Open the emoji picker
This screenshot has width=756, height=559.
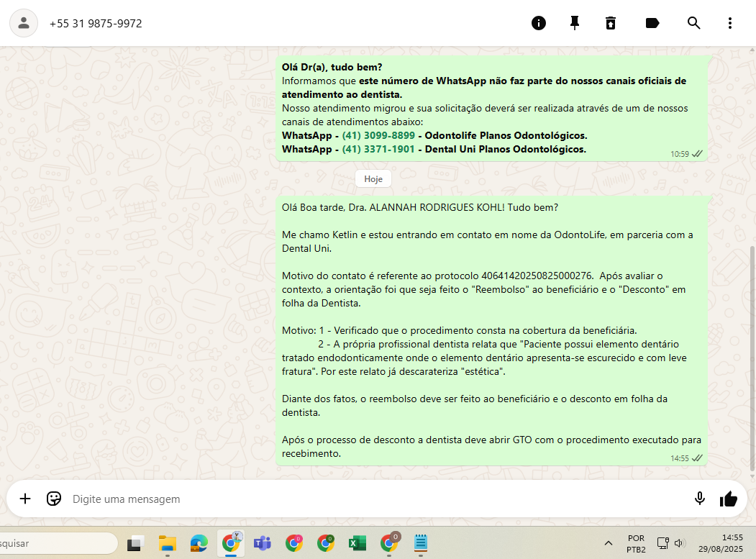pos(53,499)
